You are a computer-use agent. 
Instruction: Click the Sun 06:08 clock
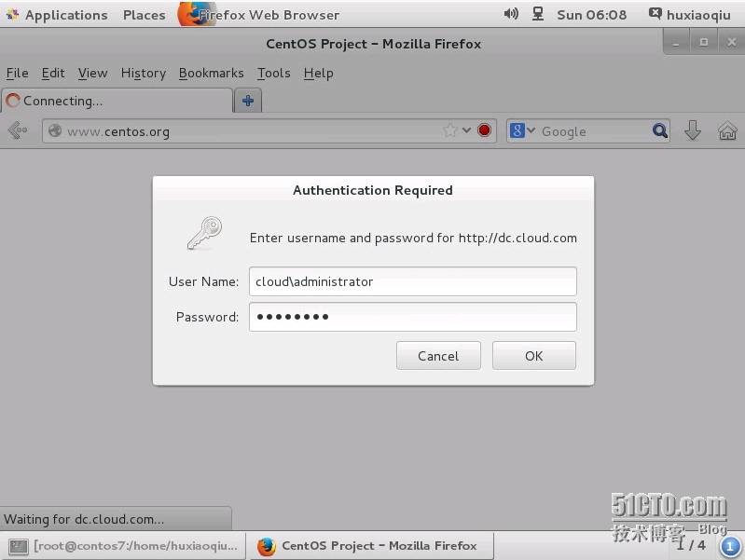(591, 15)
